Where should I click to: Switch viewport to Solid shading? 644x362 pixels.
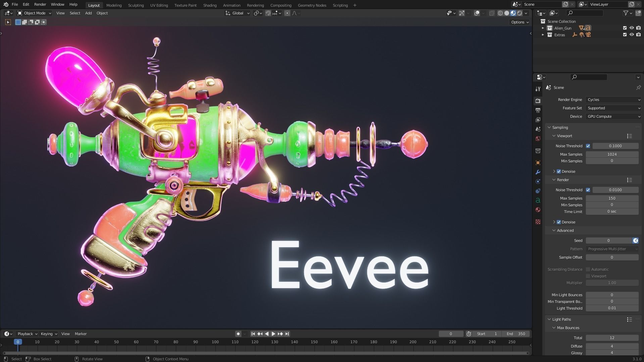coord(507,13)
